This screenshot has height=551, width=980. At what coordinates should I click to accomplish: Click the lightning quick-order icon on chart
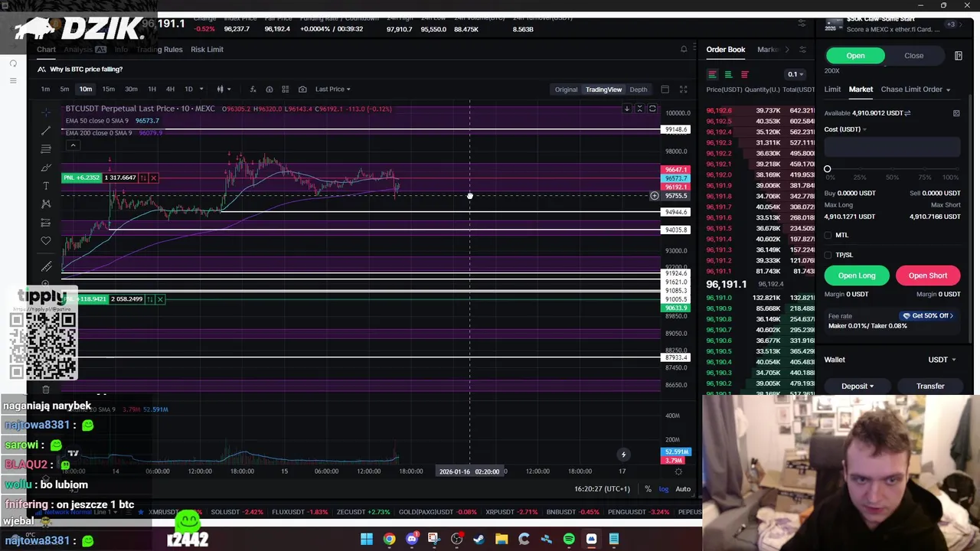pyautogui.click(x=623, y=455)
